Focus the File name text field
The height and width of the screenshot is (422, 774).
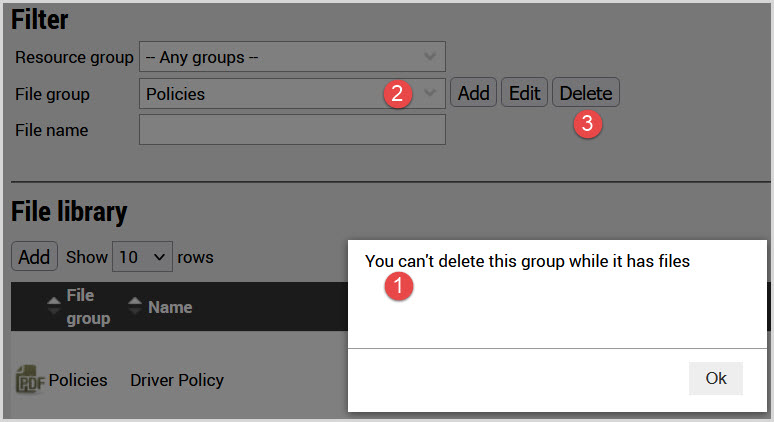tap(291, 130)
